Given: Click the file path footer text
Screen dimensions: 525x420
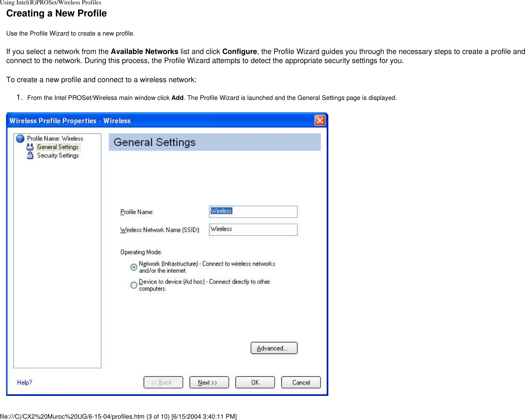Looking at the screenshot, I should [118, 416].
